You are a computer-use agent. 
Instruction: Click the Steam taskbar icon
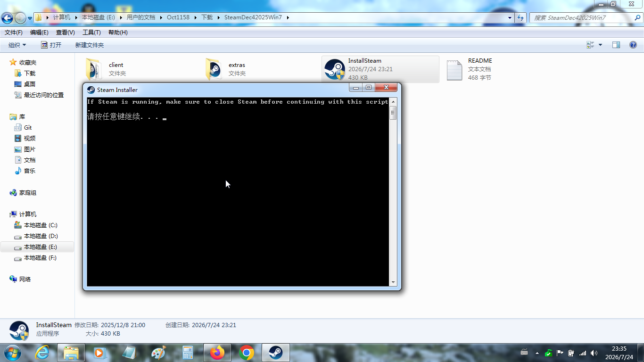[x=276, y=353]
